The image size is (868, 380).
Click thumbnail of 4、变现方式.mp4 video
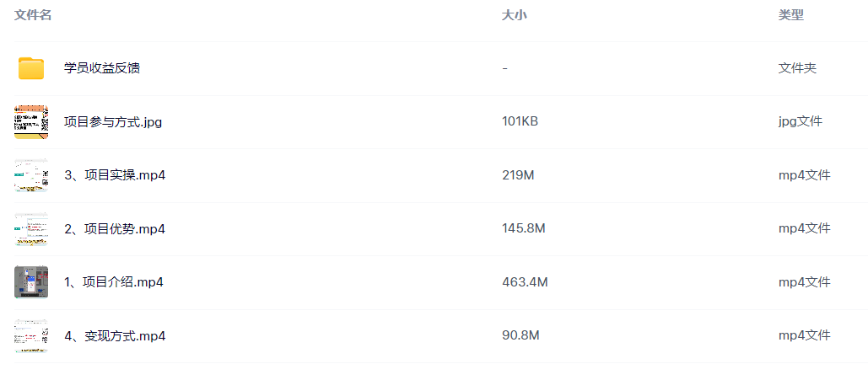click(x=31, y=336)
